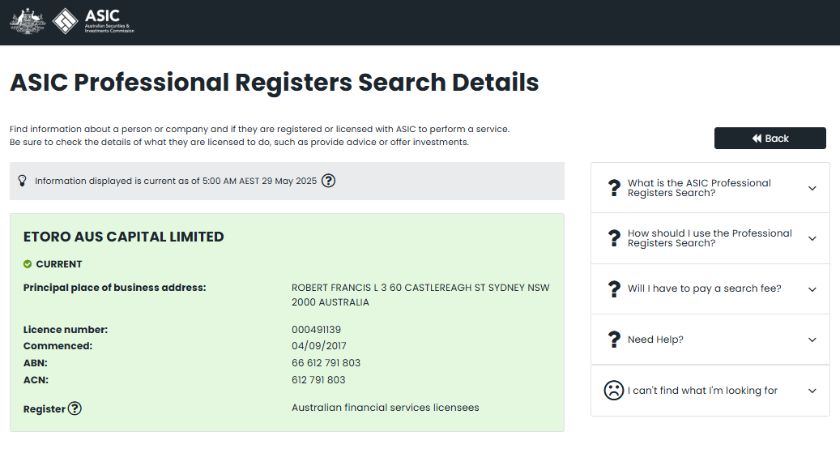Click the ASIC Australian Securities & Investments Commission text
Viewport: 840px width, 473px height.
pyautogui.click(x=109, y=21)
